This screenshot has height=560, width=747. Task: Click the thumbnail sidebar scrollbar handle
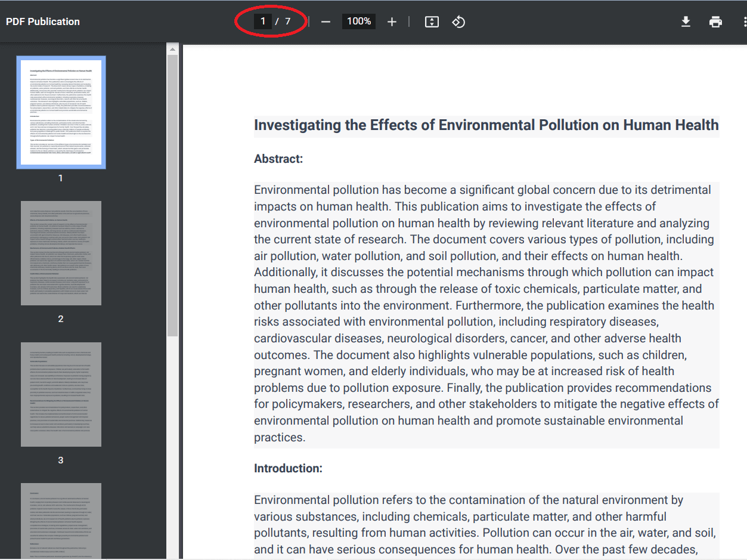[172, 196]
